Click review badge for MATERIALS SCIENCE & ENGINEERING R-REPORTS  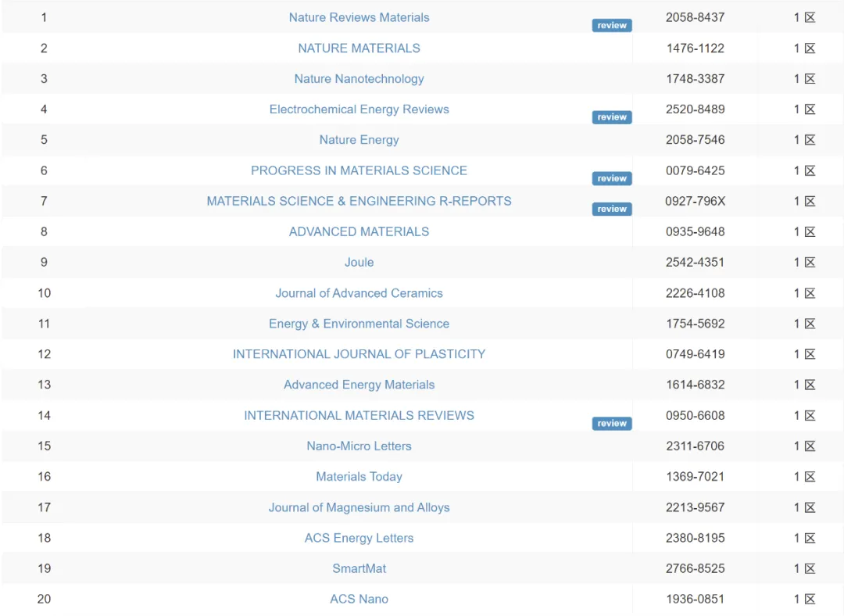pyautogui.click(x=612, y=209)
